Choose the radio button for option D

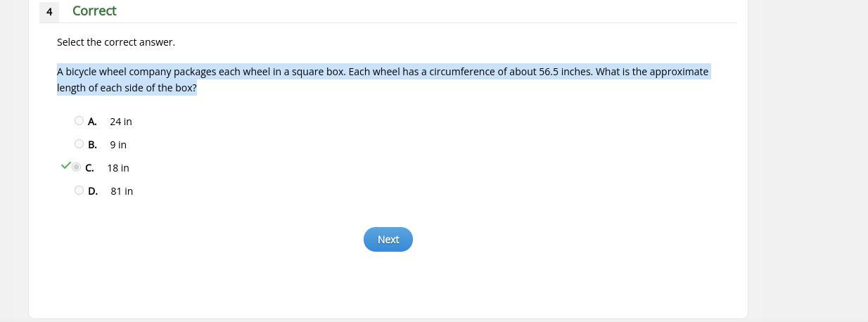click(x=79, y=191)
